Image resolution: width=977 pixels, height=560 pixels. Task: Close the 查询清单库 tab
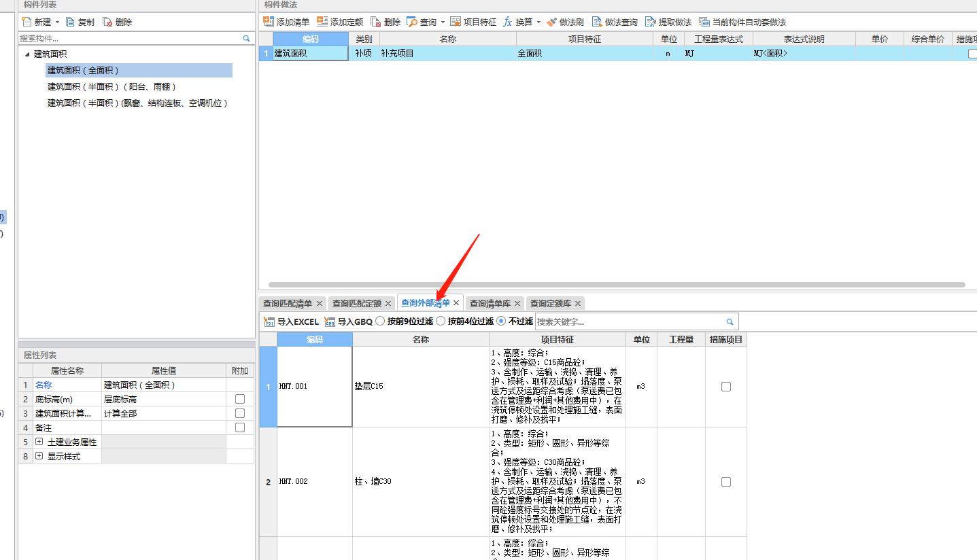point(517,304)
